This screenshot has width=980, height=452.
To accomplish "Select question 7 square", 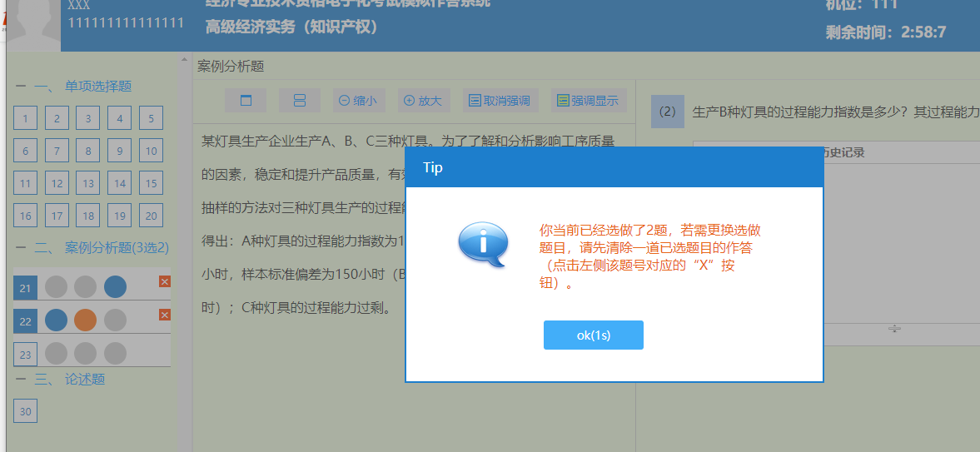I will tap(57, 151).
